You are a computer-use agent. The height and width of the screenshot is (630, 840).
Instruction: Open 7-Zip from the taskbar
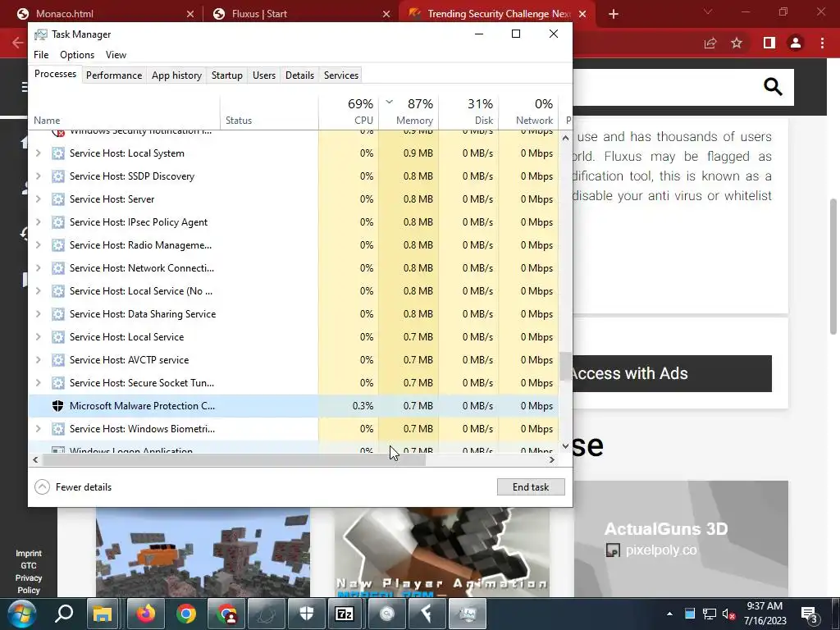point(344,614)
